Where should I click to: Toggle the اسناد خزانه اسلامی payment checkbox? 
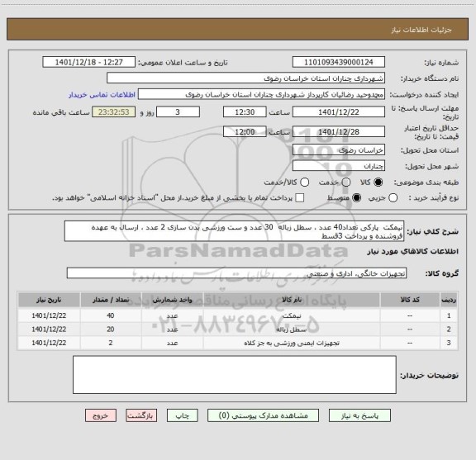(x=300, y=198)
